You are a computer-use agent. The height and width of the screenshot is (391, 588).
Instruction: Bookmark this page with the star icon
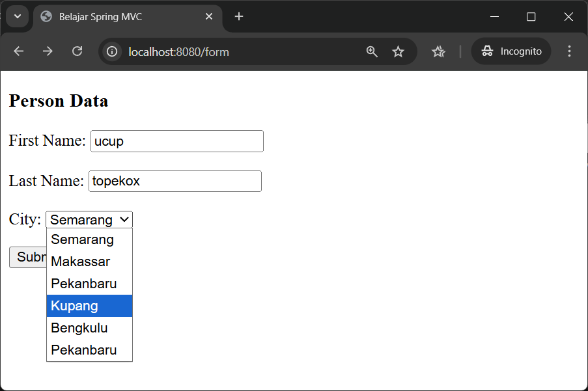click(398, 51)
